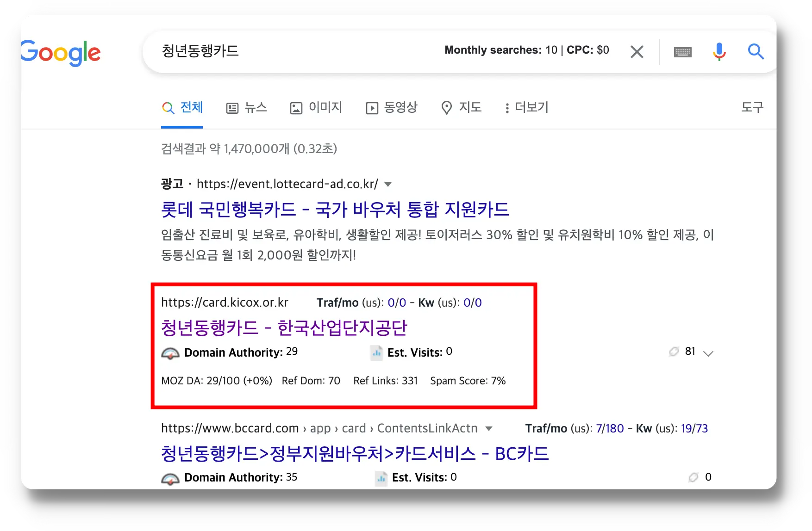Click the kicox Kw 0/0 value
This screenshot has height=531, width=812.
(473, 303)
